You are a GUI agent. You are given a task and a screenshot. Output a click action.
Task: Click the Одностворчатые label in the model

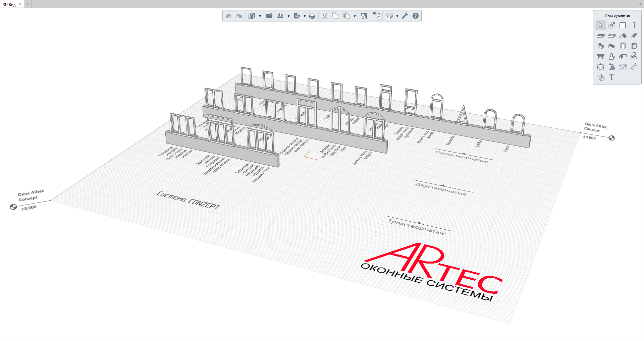pyautogui.click(x=462, y=156)
